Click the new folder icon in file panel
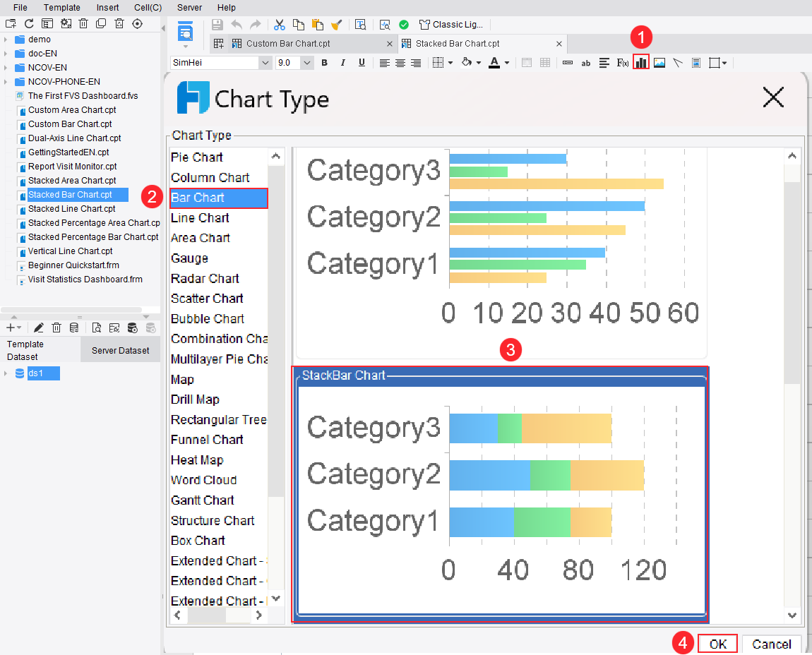The image size is (812, 655). (11, 23)
